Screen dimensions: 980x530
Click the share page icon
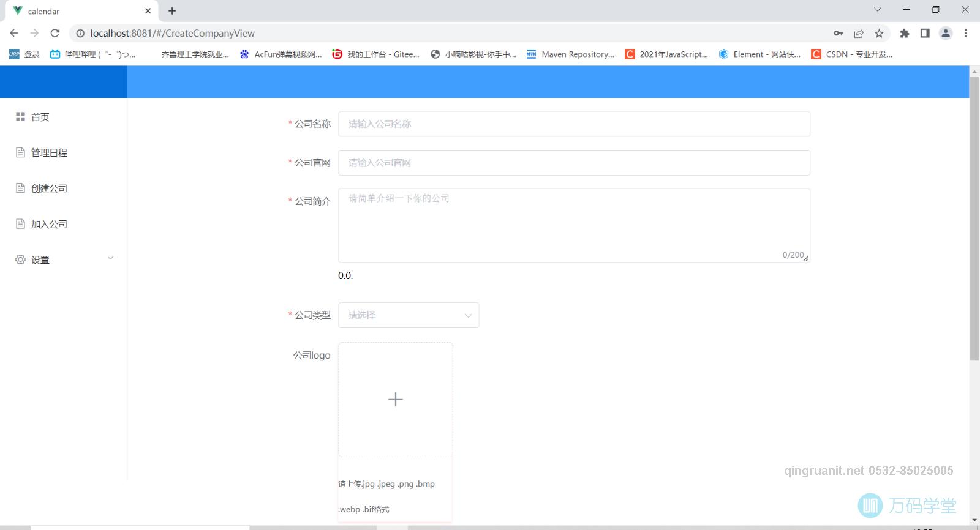tap(859, 33)
